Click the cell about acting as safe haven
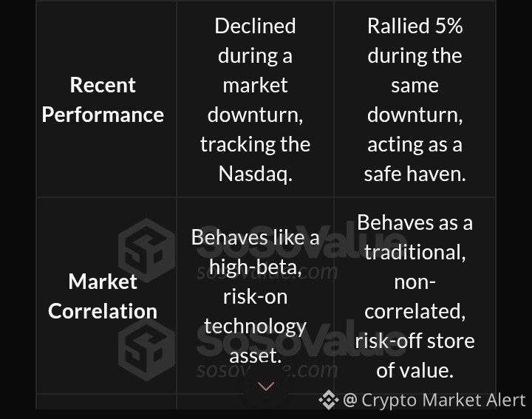 coord(415,100)
